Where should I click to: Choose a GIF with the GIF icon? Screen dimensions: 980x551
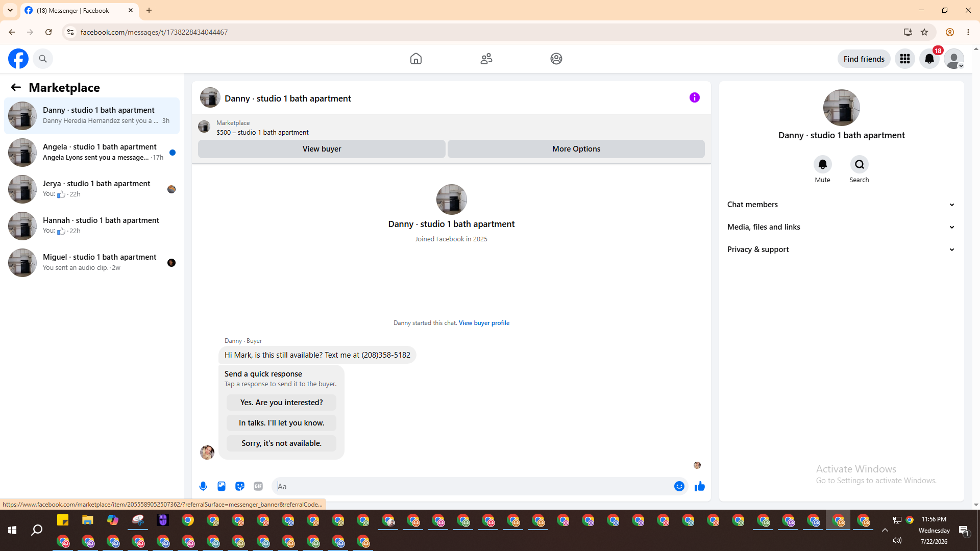(258, 486)
